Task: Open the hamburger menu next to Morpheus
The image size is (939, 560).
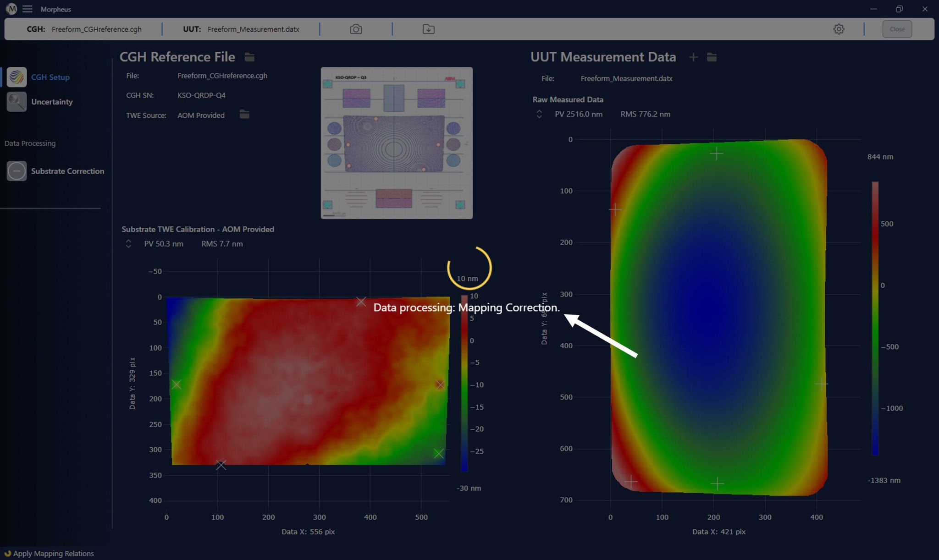Action: coord(28,9)
